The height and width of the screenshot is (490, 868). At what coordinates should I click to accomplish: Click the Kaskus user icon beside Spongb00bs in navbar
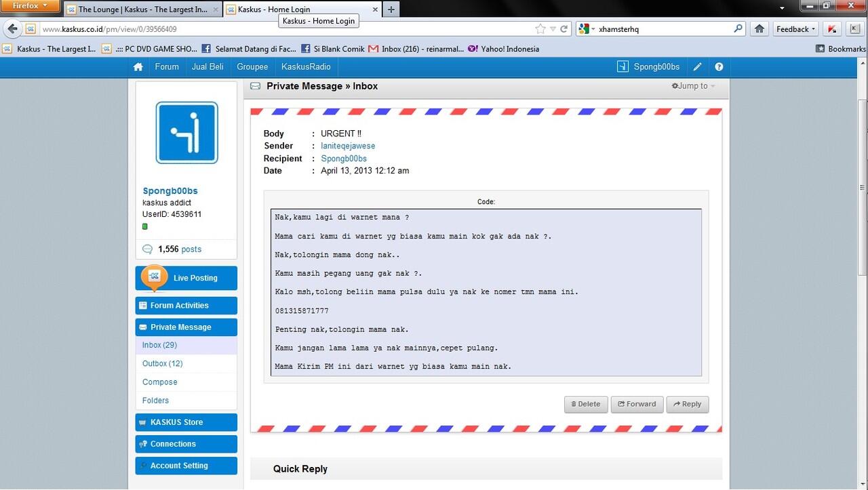click(x=623, y=67)
